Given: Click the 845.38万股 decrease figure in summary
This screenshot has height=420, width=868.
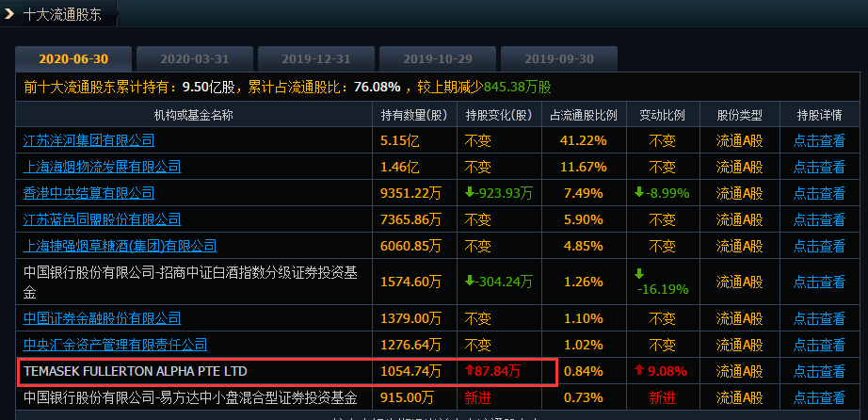Looking at the screenshot, I should pyautogui.click(x=518, y=87).
